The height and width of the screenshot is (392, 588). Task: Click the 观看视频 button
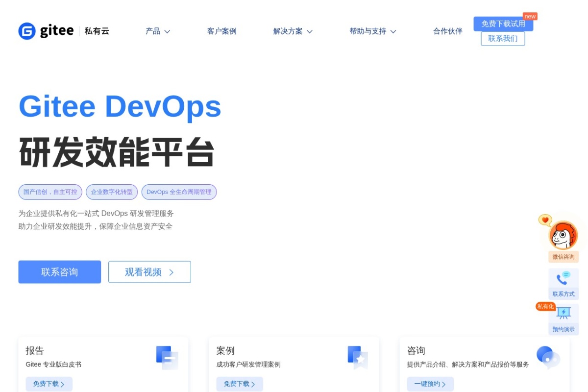(x=149, y=272)
